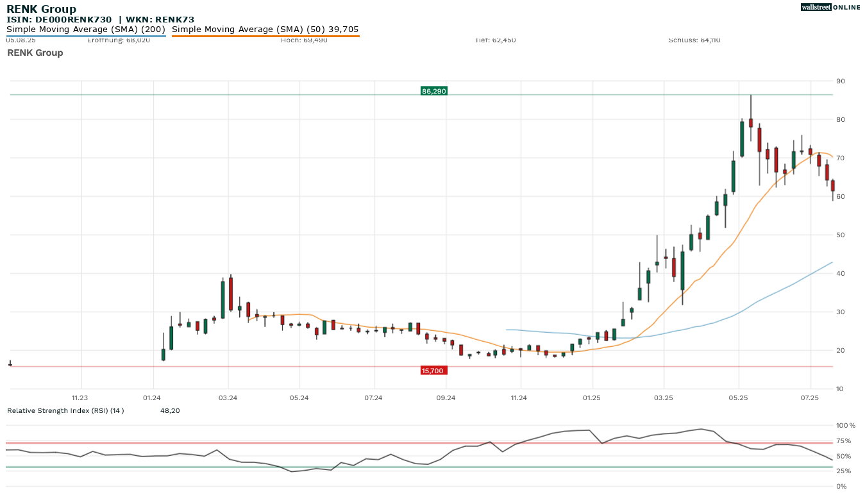Click the RENK Group heading title

(41, 9)
